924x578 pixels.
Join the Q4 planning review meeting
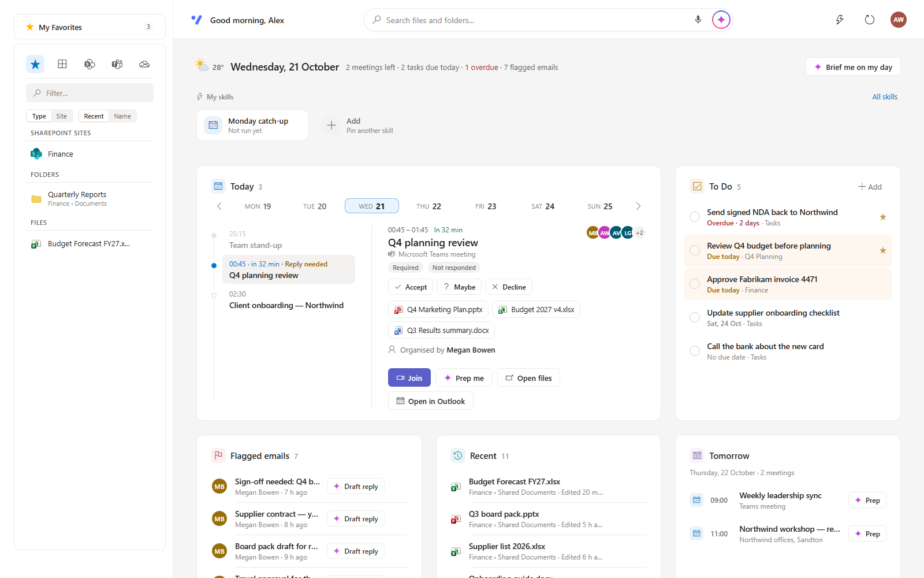[x=409, y=377]
